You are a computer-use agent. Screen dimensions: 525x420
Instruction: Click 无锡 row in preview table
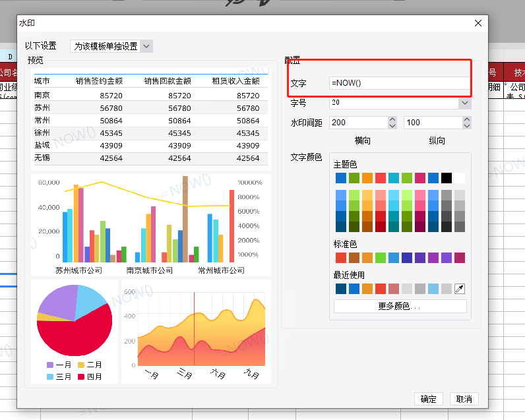pyautogui.click(x=150, y=158)
